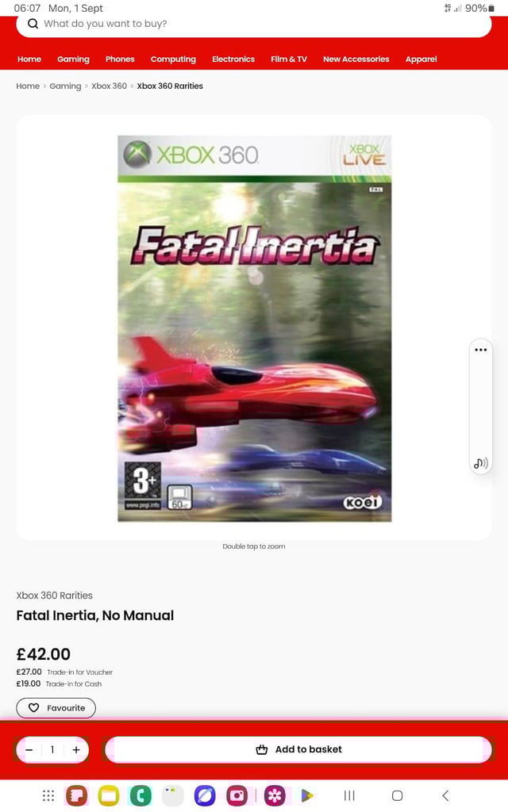The height and width of the screenshot is (812, 508).
Task: Increase quantity with plus button
Action: (x=76, y=750)
